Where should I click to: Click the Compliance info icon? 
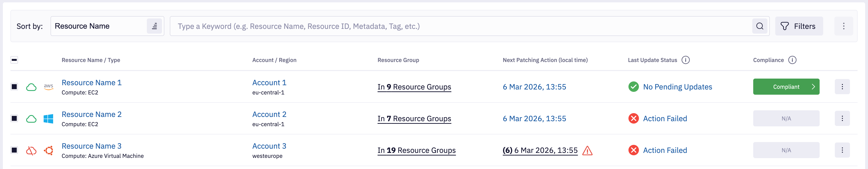(x=792, y=60)
